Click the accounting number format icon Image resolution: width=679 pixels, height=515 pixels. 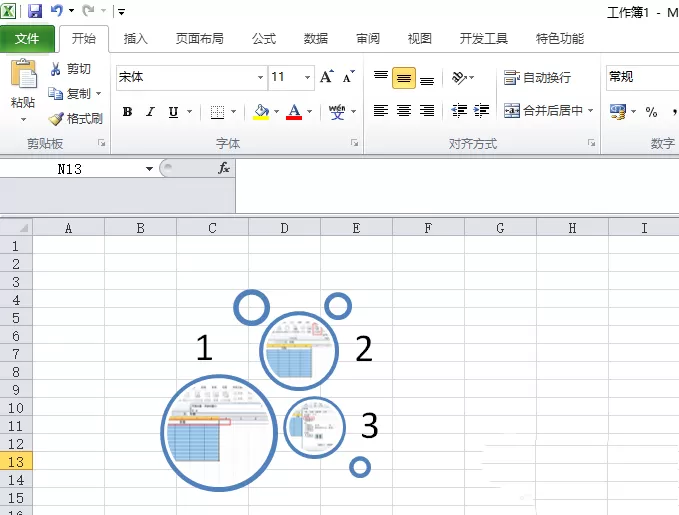point(618,112)
